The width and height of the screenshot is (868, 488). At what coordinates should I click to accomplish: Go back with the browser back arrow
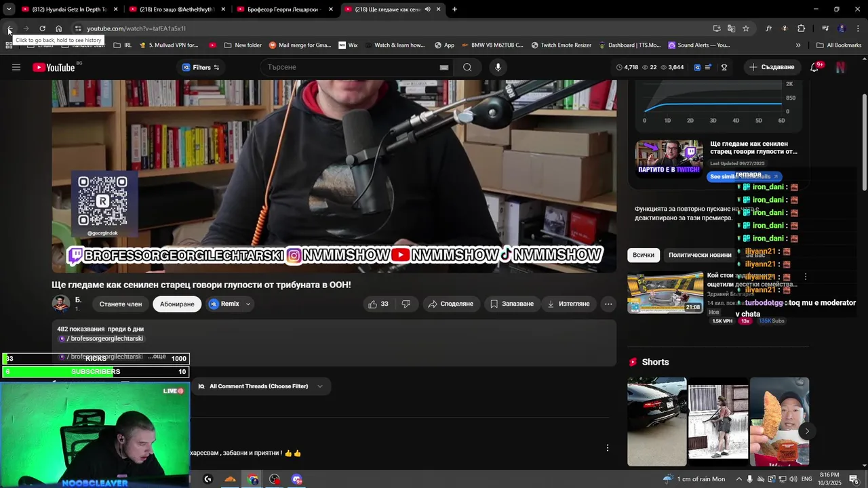9,28
